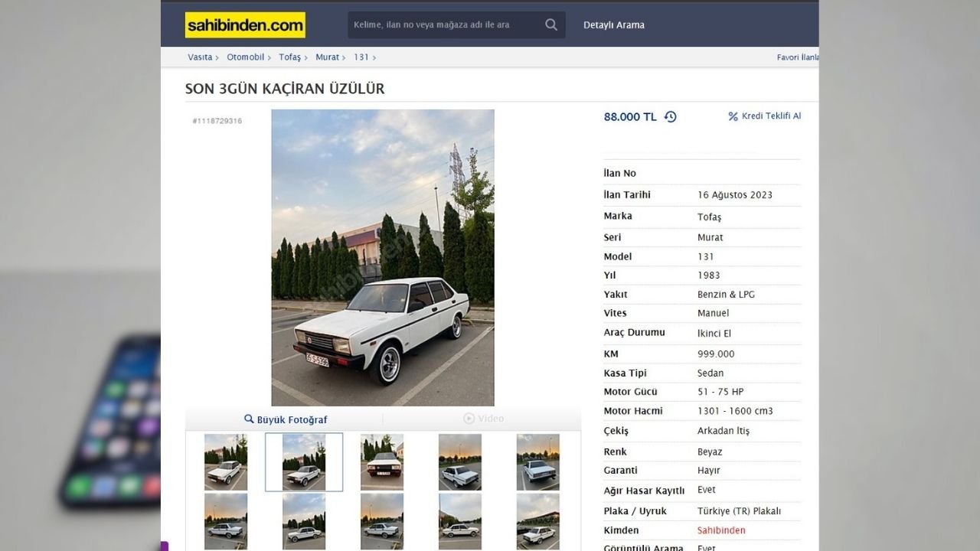Click the search magnifier icon

[x=551, y=24]
